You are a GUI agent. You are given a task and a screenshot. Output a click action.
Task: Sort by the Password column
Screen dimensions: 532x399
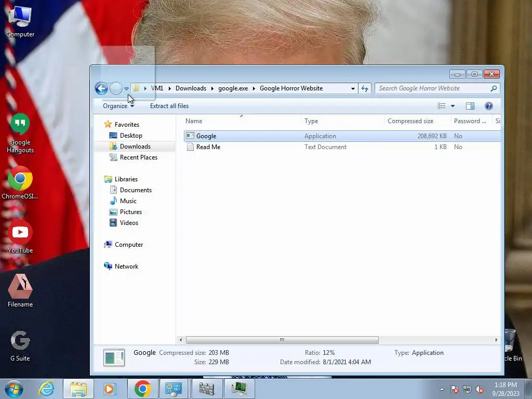(471, 121)
